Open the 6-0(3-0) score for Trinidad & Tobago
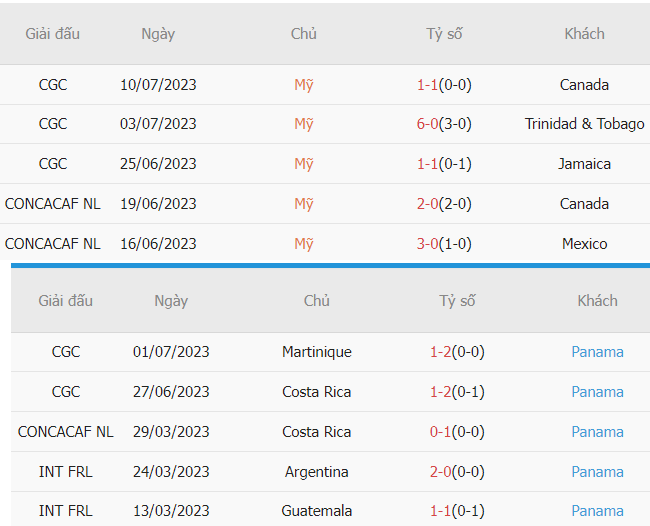Image resolution: width=650 pixels, height=526 pixels. pos(444,124)
